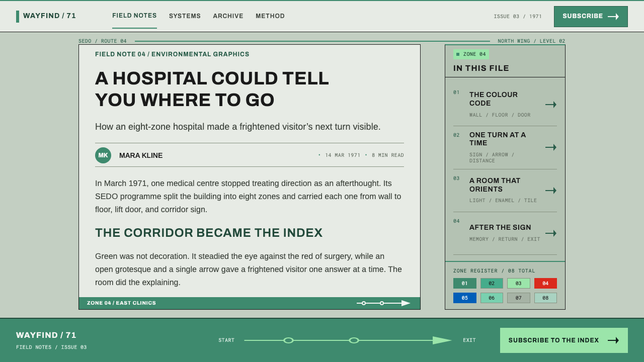
Task: Open the Archive nav item
Action: 228,16
